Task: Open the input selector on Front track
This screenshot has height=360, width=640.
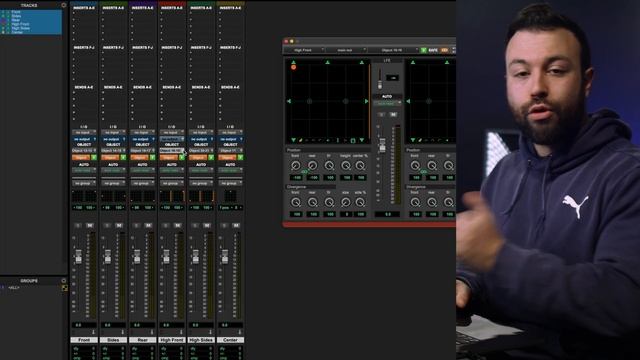Action: coord(84,133)
